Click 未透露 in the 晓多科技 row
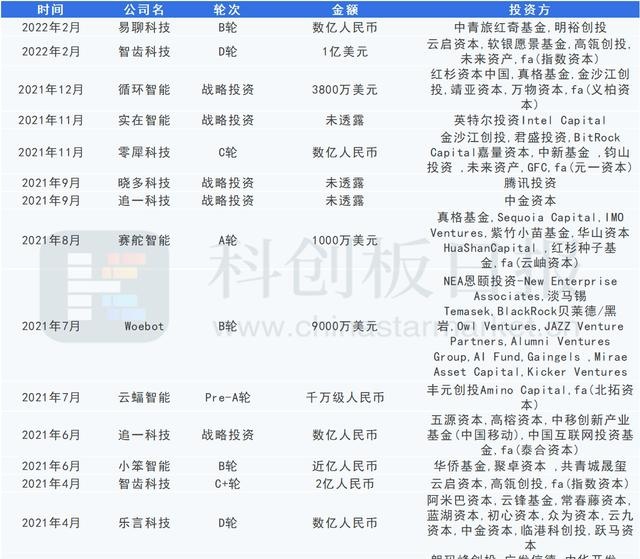The width and height of the screenshot is (640, 559). coord(345,183)
